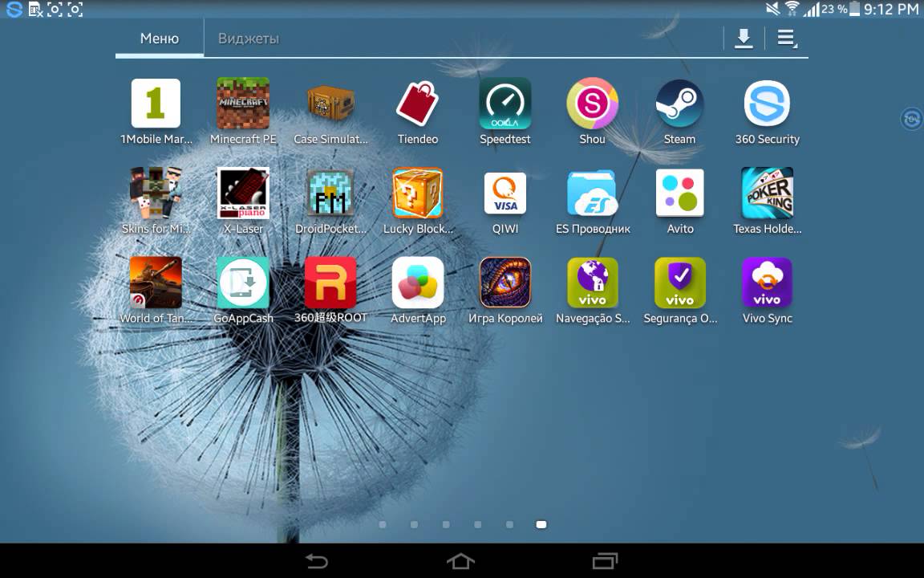This screenshot has width=924, height=578.
Task: Launch the Ookla Speedtest app
Action: pyautogui.click(x=505, y=104)
